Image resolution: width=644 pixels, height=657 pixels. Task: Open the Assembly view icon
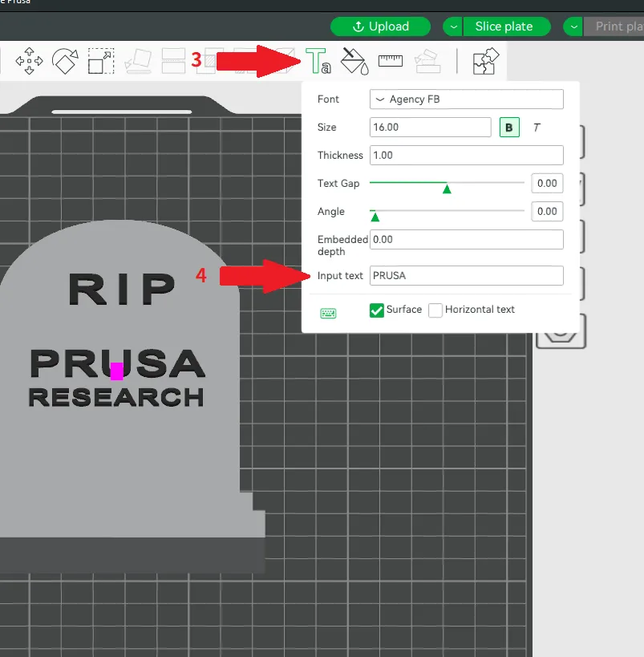coord(486,61)
